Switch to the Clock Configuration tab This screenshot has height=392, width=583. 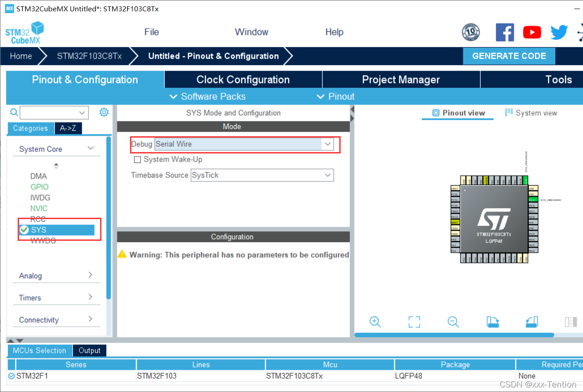243,80
